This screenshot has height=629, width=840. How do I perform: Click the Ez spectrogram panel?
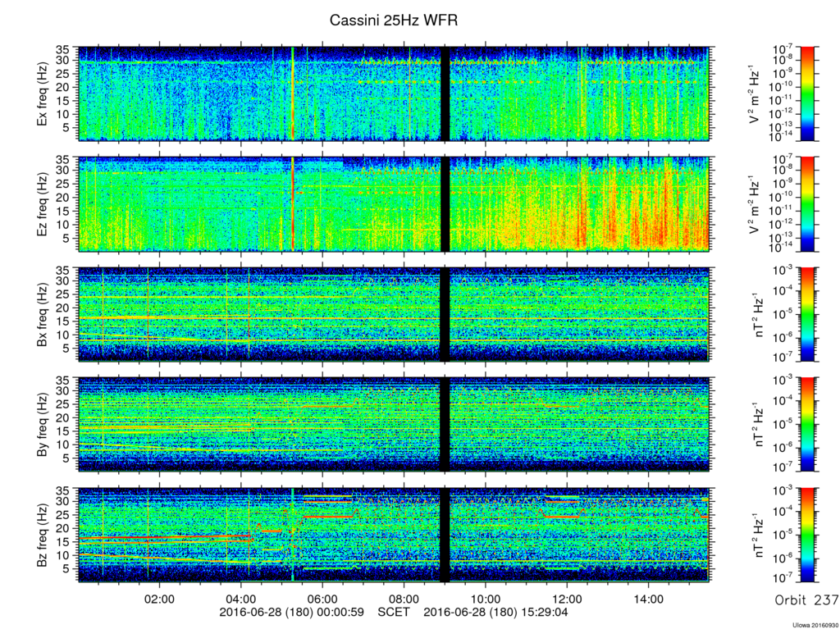pyautogui.click(x=394, y=204)
